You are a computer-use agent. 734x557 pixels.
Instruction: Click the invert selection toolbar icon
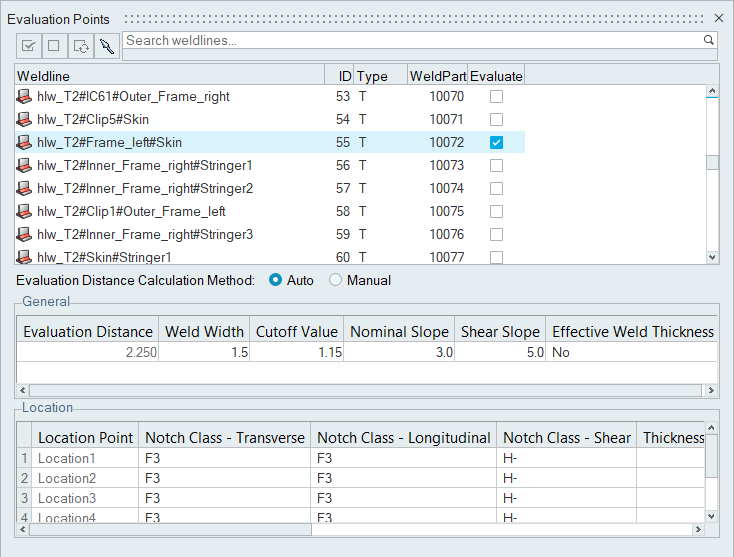[x=81, y=45]
